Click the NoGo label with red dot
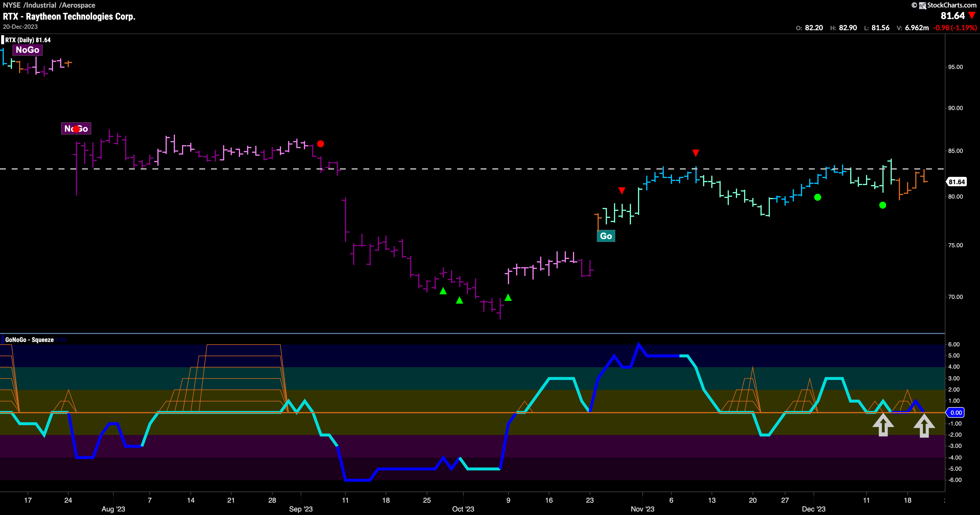 click(76, 129)
